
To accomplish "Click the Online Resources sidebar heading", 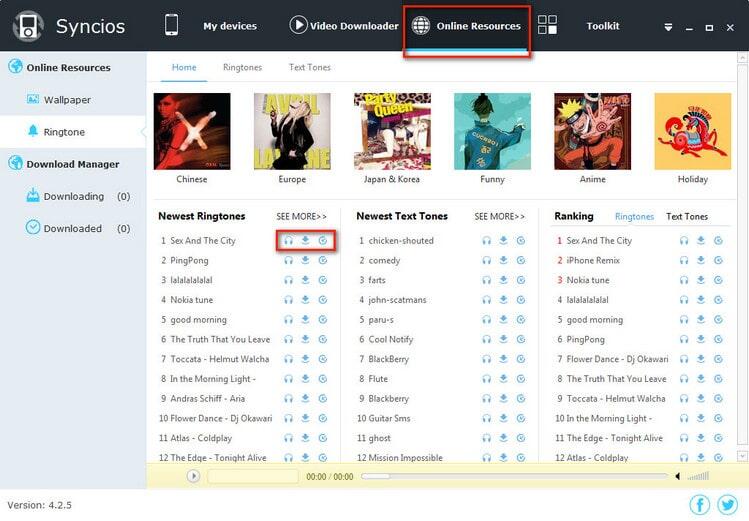I will click(68, 67).
